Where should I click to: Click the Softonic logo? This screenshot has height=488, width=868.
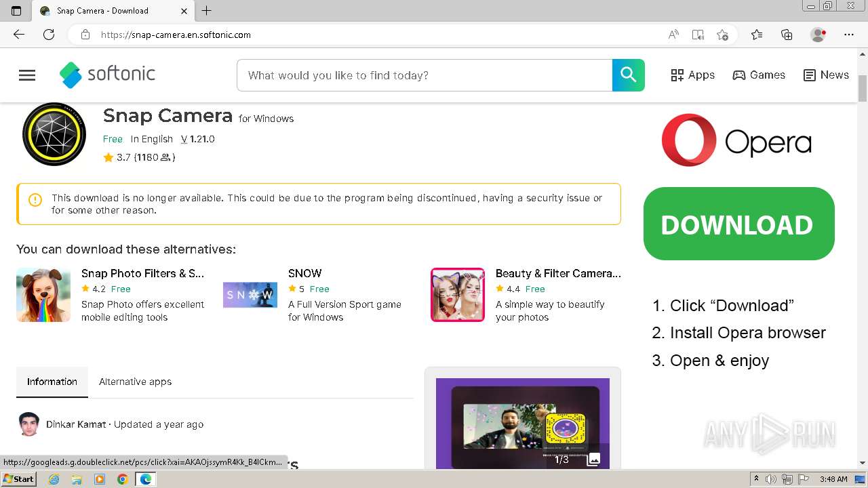coord(107,75)
